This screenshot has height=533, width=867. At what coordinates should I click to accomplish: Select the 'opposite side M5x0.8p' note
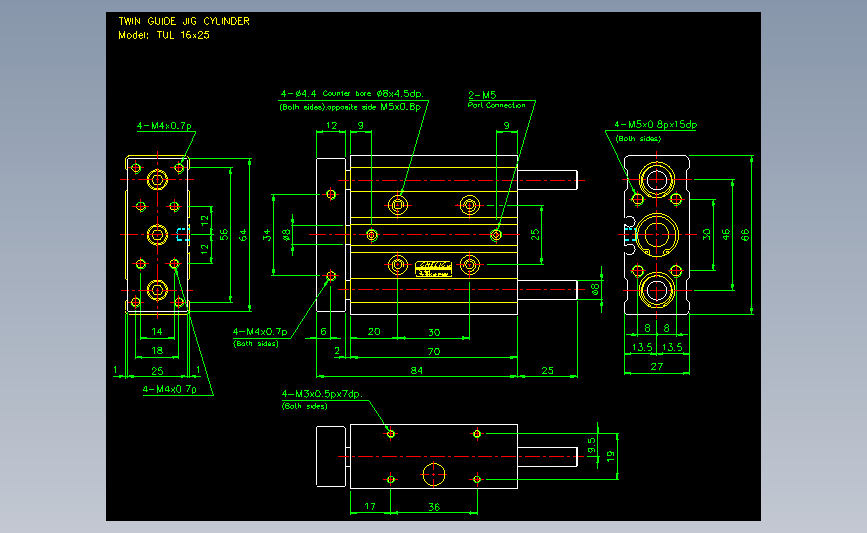[x=374, y=107]
